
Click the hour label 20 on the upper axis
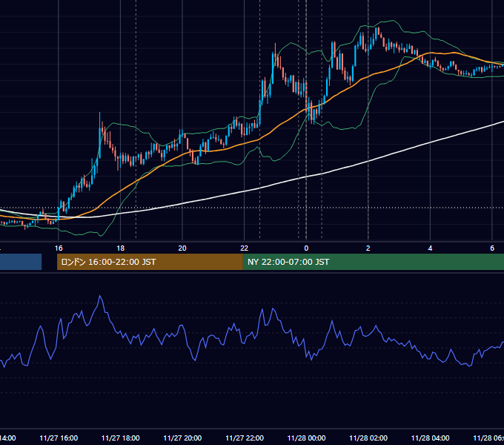[182, 248]
